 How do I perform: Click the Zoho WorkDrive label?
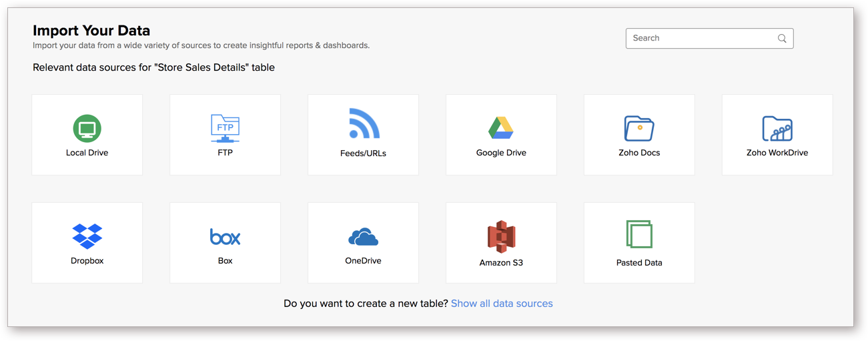click(x=777, y=153)
